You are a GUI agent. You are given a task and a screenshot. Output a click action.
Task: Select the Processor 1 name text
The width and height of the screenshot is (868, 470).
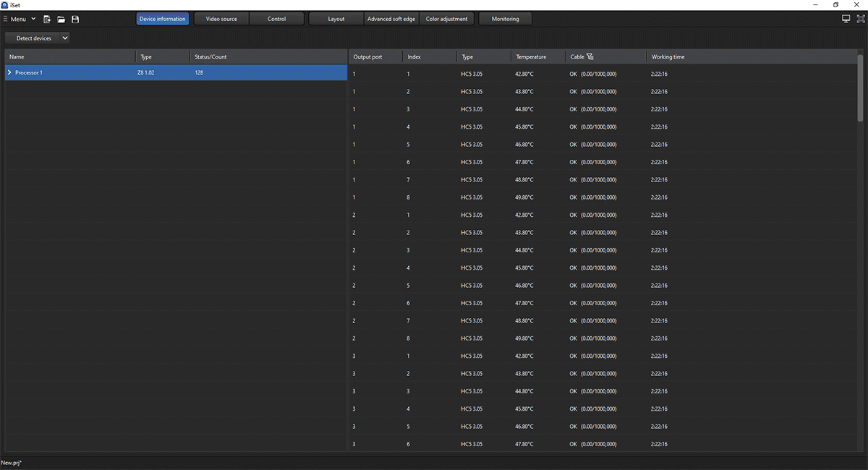click(x=29, y=72)
